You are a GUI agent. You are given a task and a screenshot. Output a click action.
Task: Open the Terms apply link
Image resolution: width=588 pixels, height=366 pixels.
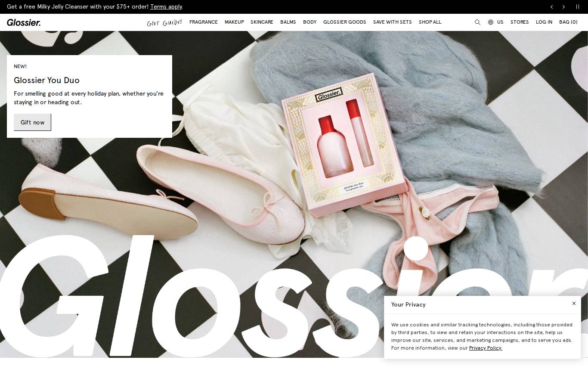point(166,7)
